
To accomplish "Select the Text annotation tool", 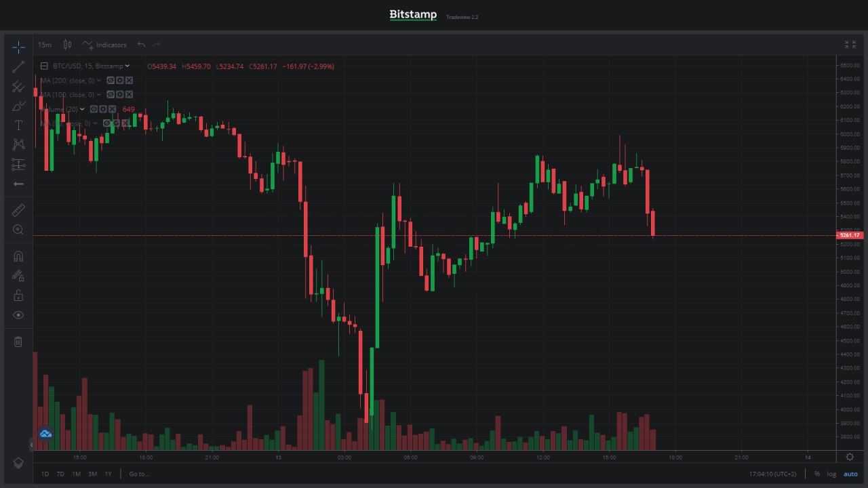I will point(18,125).
